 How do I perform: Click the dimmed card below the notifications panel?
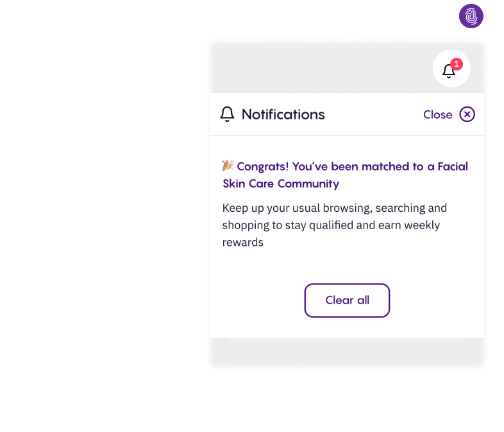point(347,341)
